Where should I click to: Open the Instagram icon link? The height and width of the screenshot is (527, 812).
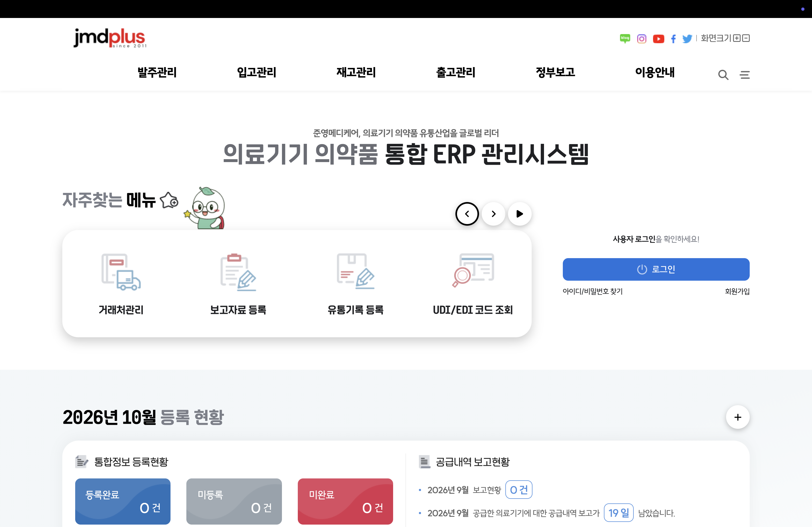pyautogui.click(x=641, y=39)
